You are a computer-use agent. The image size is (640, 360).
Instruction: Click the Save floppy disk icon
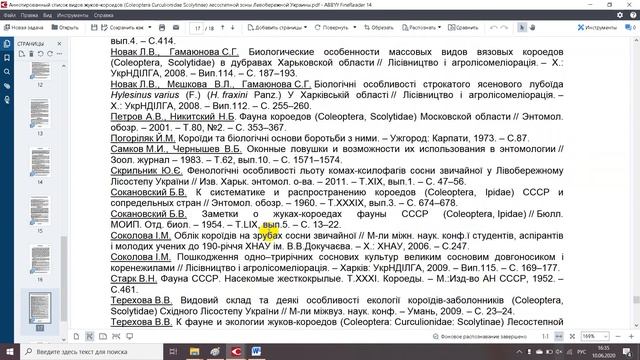pyautogui.click(x=94, y=27)
